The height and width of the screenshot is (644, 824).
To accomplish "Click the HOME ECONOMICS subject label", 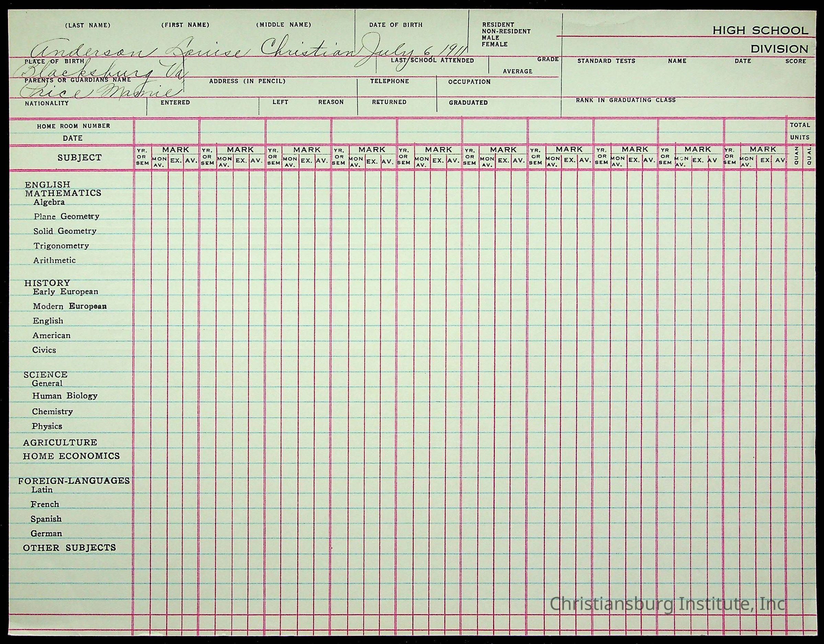I will coord(71,456).
